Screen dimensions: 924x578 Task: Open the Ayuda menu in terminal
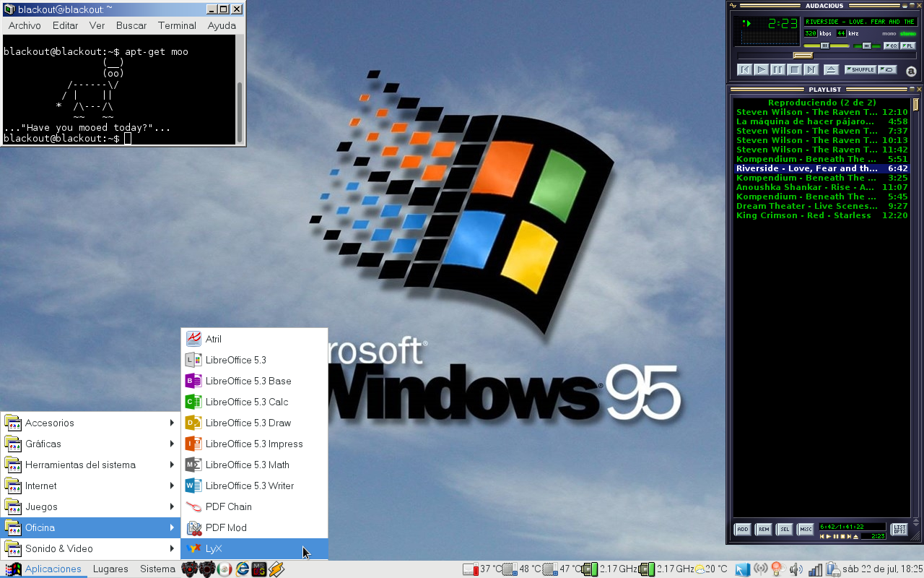(222, 25)
